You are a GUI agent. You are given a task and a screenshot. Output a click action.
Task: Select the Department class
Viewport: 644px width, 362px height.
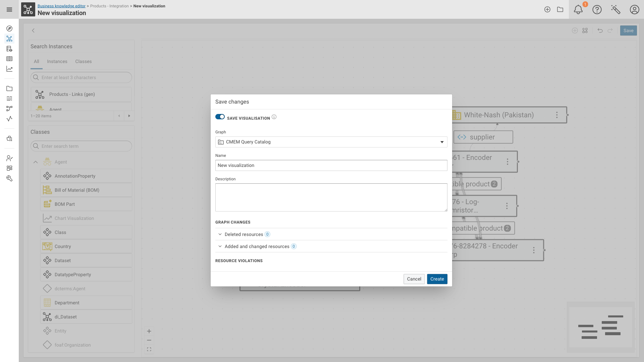(x=86, y=303)
